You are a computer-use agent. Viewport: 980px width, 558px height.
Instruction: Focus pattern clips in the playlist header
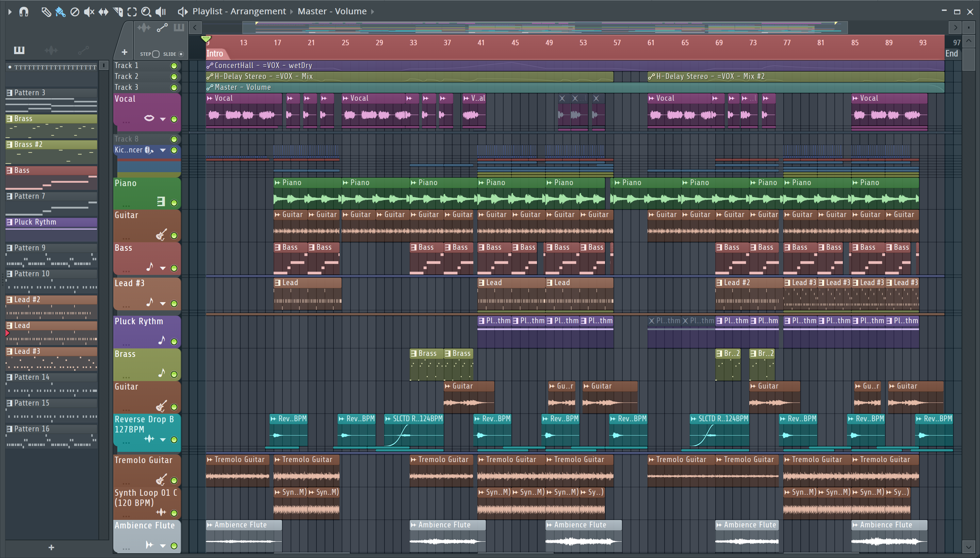click(179, 27)
